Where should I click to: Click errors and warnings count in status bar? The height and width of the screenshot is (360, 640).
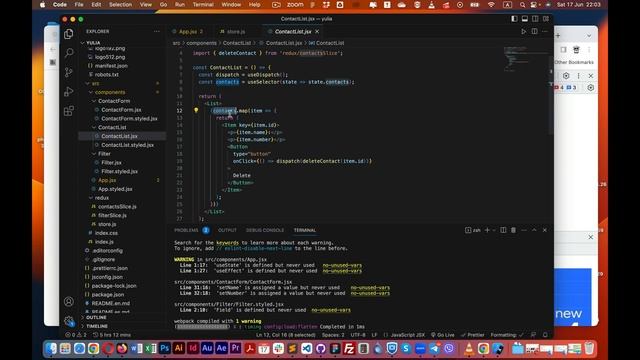click(76, 335)
